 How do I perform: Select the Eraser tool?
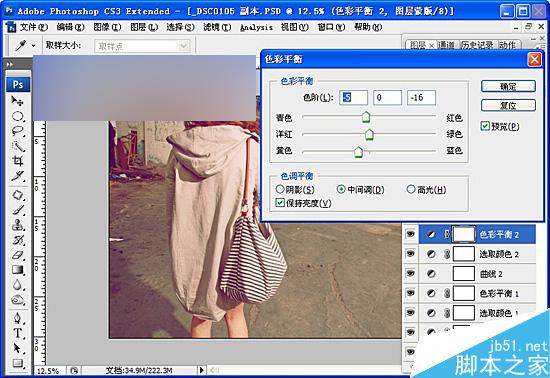pyautogui.click(x=17, y=255)
